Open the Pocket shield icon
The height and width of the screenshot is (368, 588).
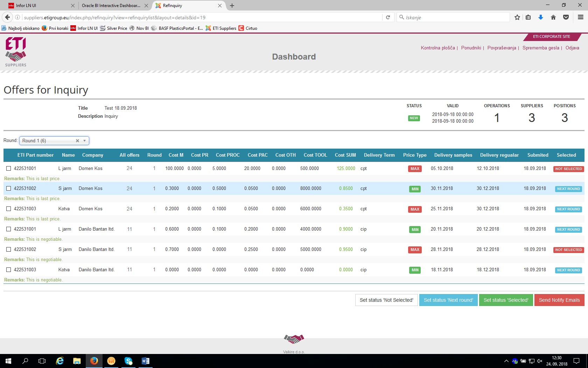[566, 17]
